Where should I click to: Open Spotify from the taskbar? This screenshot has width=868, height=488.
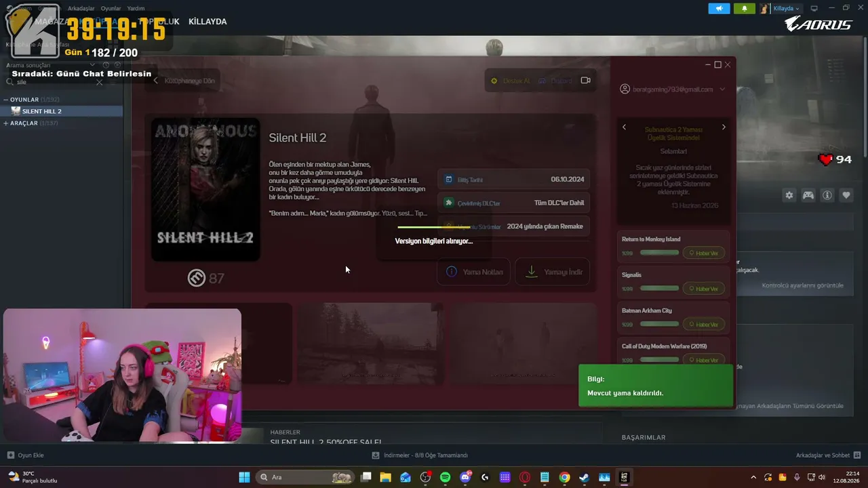[445, 477]
